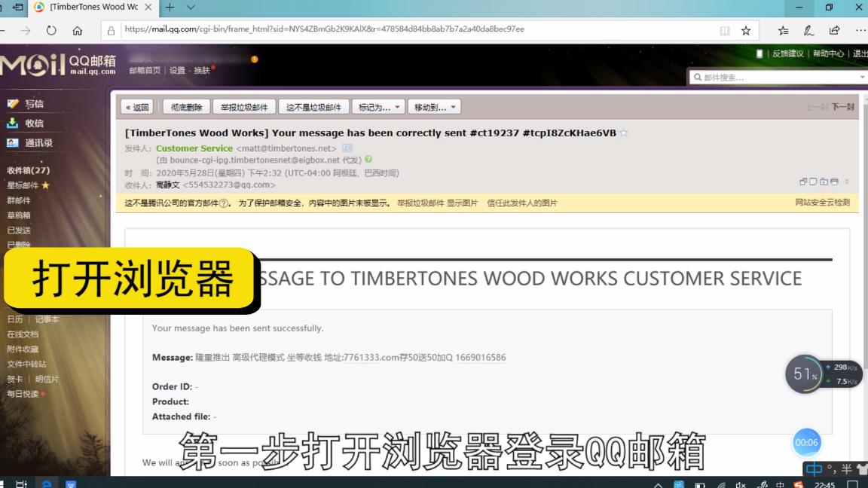The image size is (868, 488).
Task: Click 显示图片 in the yellow warning bar
Action: [x=462, y=203]
